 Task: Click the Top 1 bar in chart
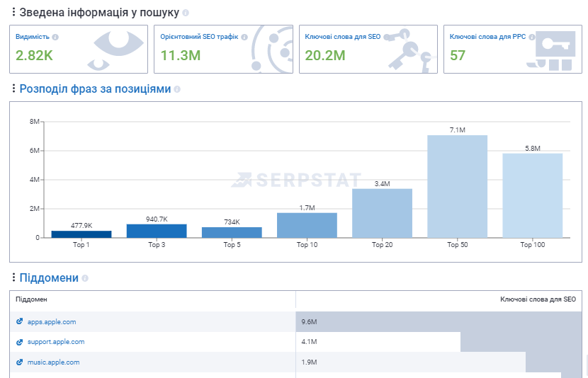pyautogui.click(x=81, y=234)
